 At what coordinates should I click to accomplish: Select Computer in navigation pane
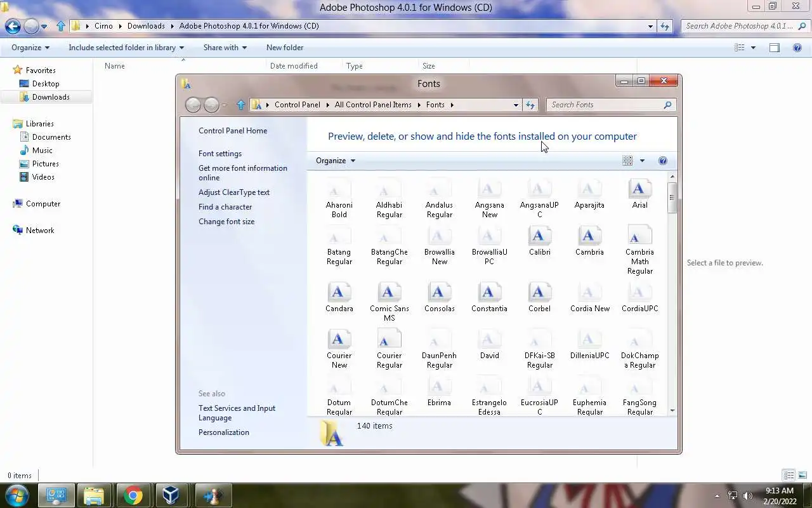(43, 204)
